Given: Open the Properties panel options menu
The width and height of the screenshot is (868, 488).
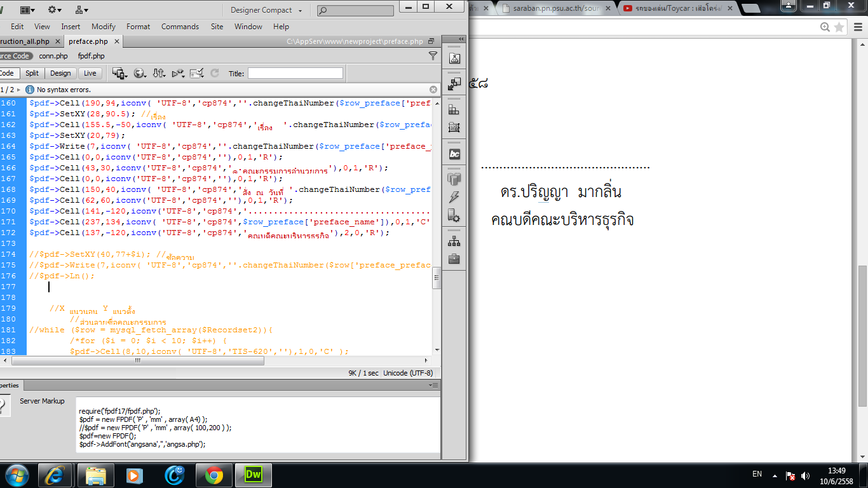Looking at the screenshot, I should [433, 385].
